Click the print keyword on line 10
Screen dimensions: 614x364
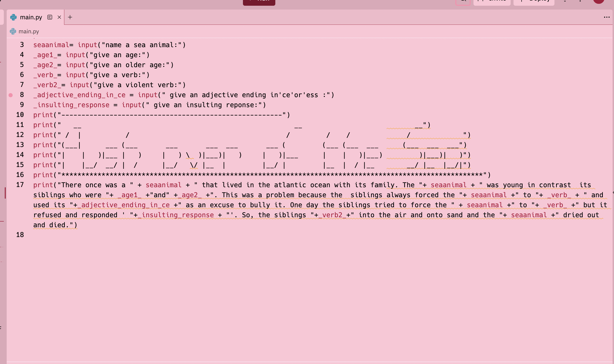pyautogui.click(x=43, y=115)
